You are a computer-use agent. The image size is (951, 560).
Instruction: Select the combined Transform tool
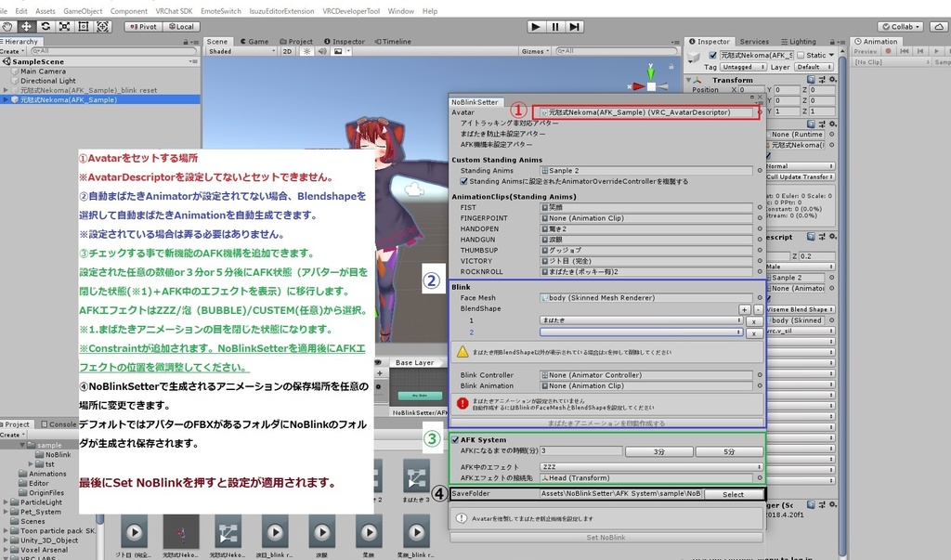pos(102,27)
